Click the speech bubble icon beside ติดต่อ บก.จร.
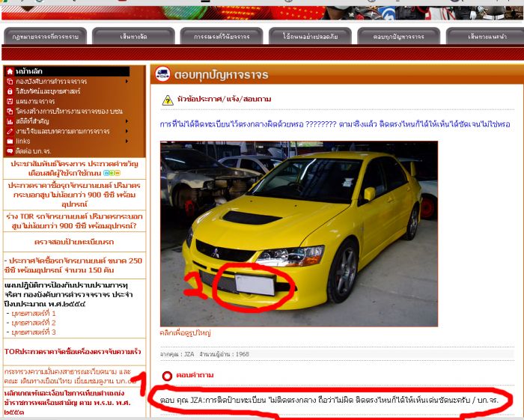 pyautogui.click(x=10, y=151)
